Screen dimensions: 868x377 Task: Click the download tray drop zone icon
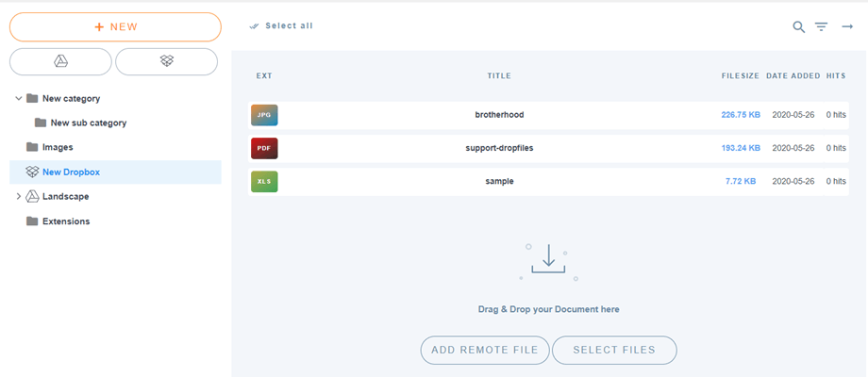tap(548, 260)
